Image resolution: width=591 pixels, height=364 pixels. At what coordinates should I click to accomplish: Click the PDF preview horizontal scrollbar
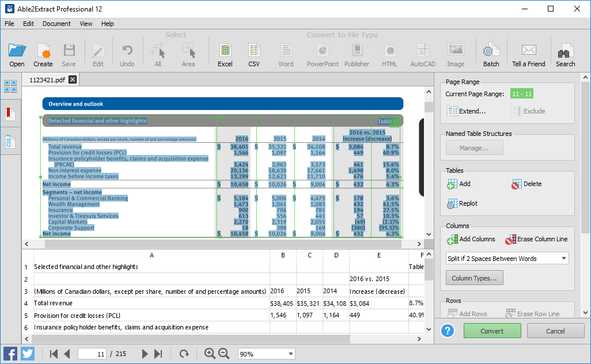point(223,244)
